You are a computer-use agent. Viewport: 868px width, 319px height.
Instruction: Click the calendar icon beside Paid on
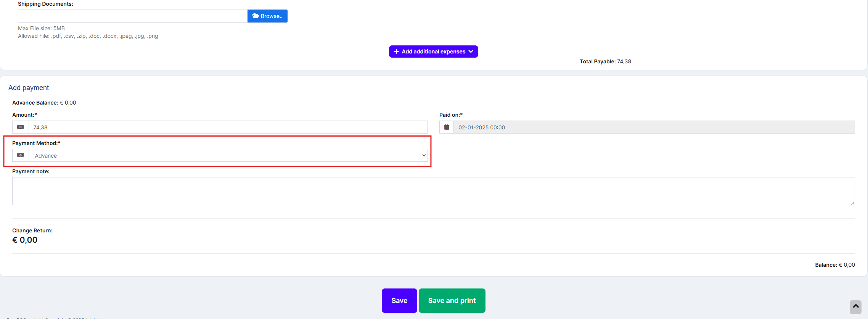tap(447, 127)
